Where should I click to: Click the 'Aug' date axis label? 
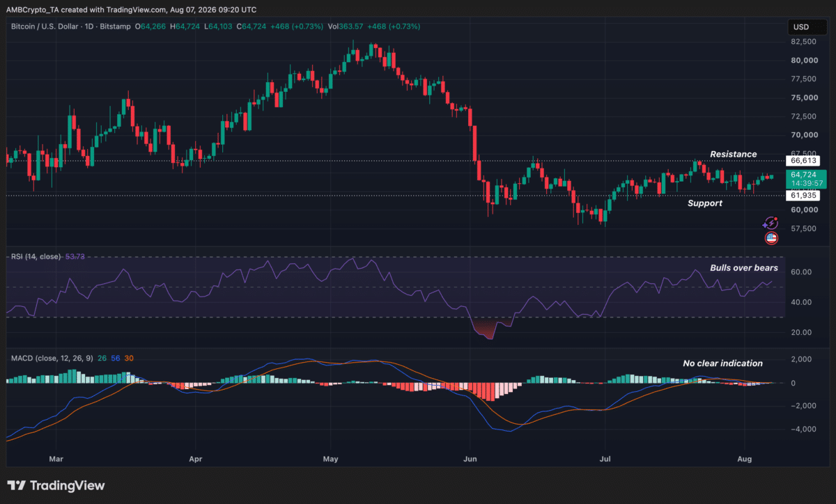(745, 459)
